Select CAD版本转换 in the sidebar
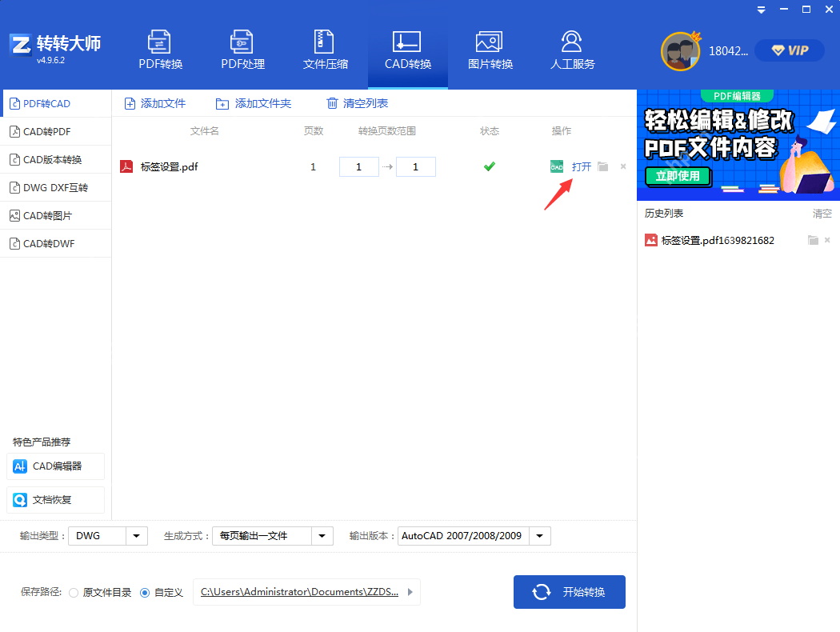Screen dimensions: 840x632 point(56,160)
